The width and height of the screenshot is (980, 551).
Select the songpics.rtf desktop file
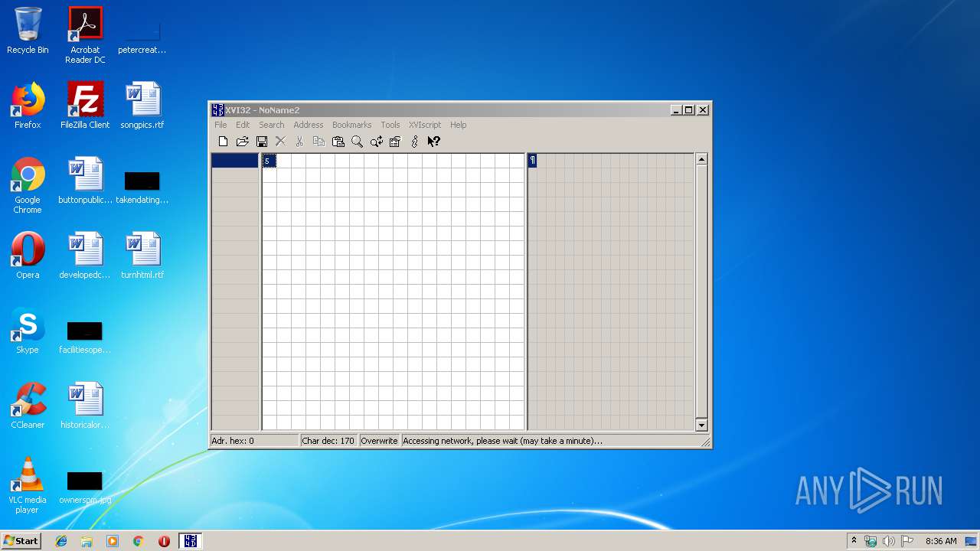[x=142, y=106]
